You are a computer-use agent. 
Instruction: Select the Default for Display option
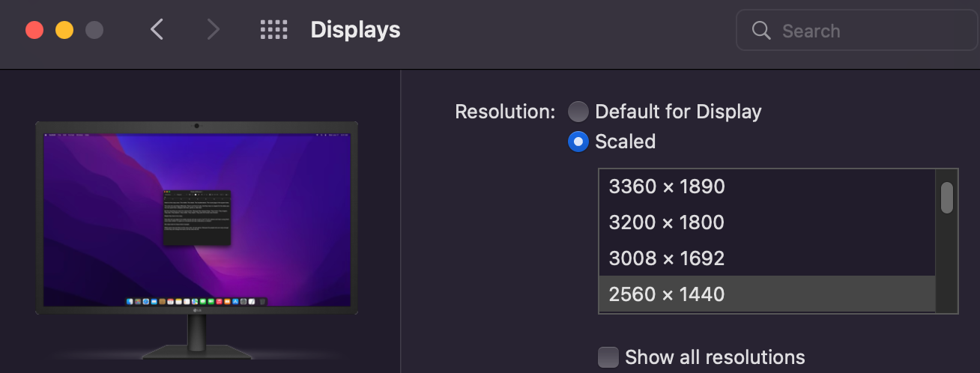(x=578, y=112)
